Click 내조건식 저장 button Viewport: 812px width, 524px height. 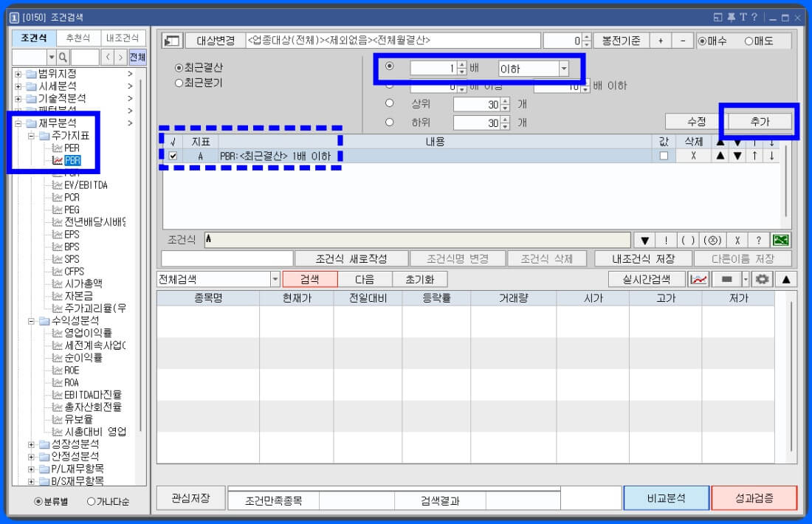coord(643,259)
